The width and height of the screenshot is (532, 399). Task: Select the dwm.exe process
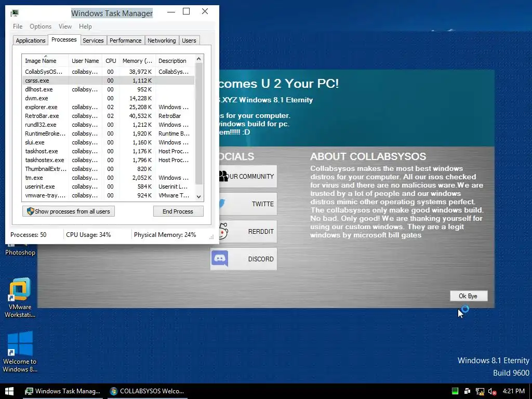point(108,98)
